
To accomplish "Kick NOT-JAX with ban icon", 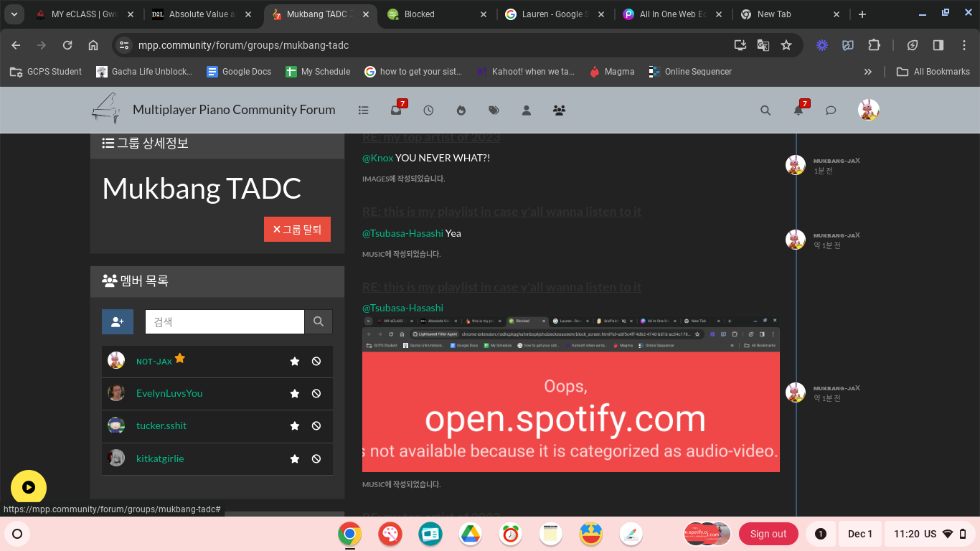I will (316, 362).
